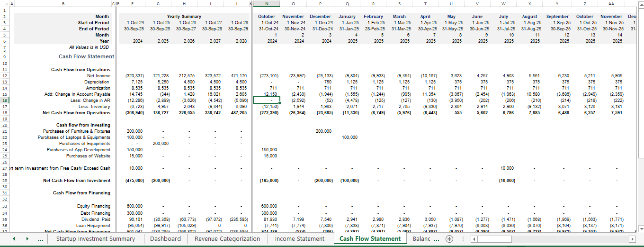
Task: Select the Dividend Paid label
Action: pyautogui.click(x=96, y=220)
